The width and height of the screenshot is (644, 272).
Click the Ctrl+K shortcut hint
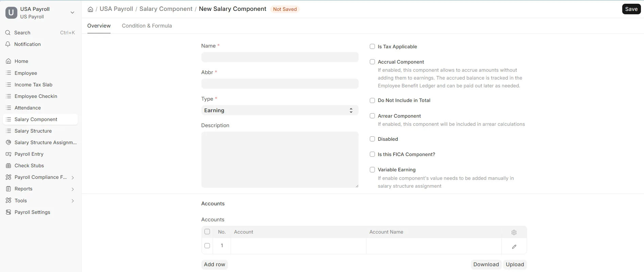(x=67, y=33)
